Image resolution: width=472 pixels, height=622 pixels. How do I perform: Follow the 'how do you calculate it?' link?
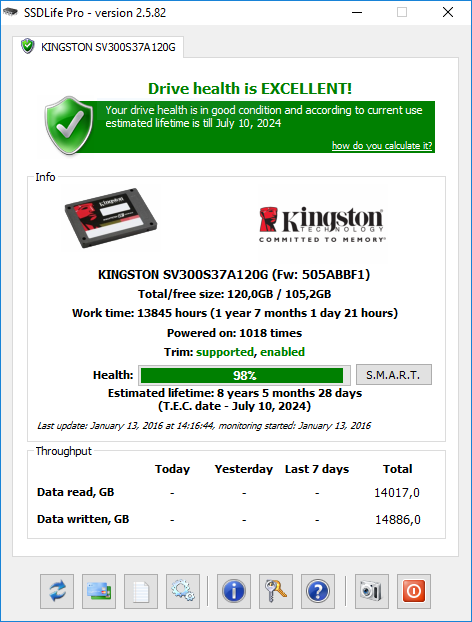click(x=382, y=146)
